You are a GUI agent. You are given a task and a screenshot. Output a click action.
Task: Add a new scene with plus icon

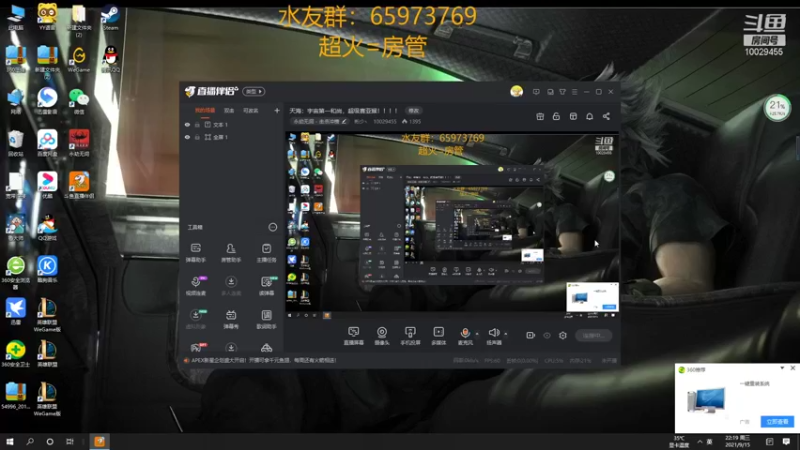click(x=277, y=110)
